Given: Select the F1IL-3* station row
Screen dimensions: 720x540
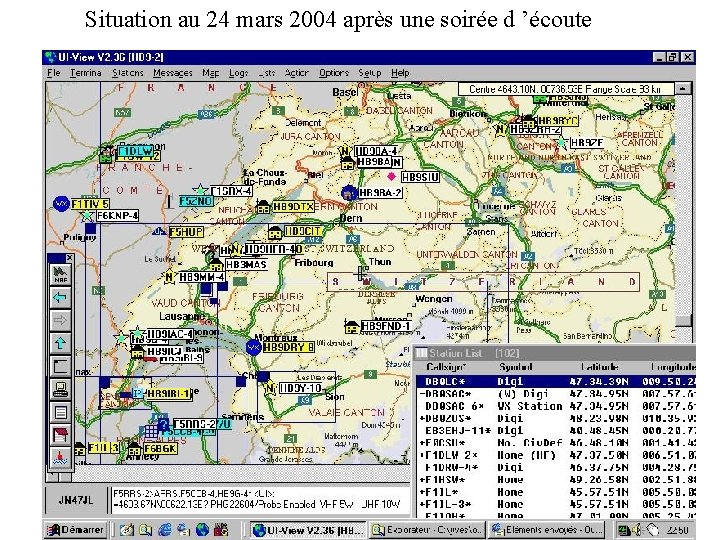Looking at the screenshot, I should [x=556, y=504].
